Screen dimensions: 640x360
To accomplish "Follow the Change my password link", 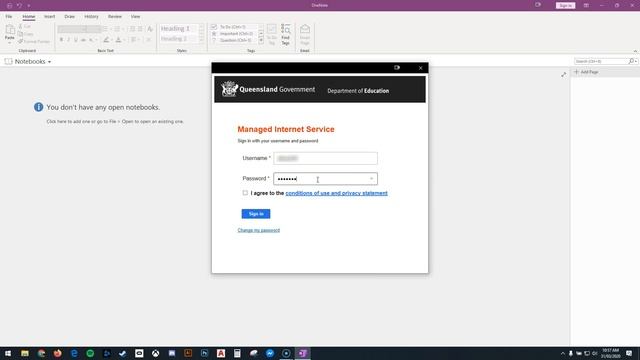I will (259, 230).
